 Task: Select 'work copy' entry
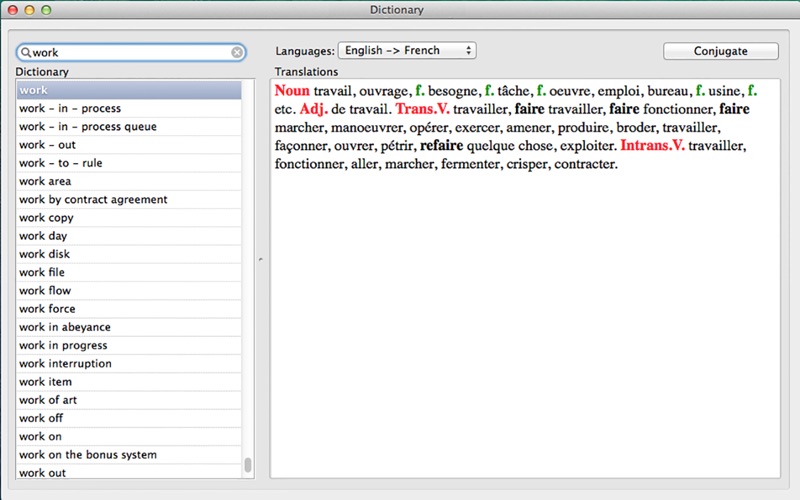129,218
